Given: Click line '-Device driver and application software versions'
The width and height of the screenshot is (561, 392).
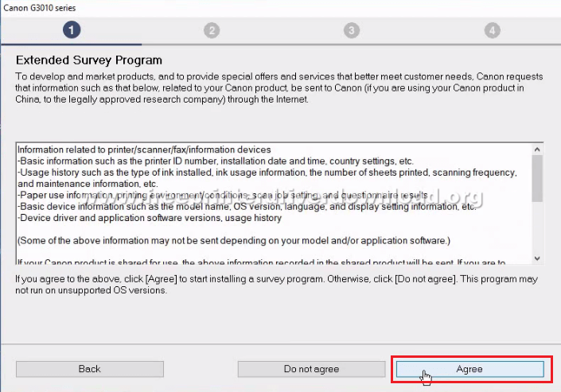Looking at the screenshot, I should [150, 218].
